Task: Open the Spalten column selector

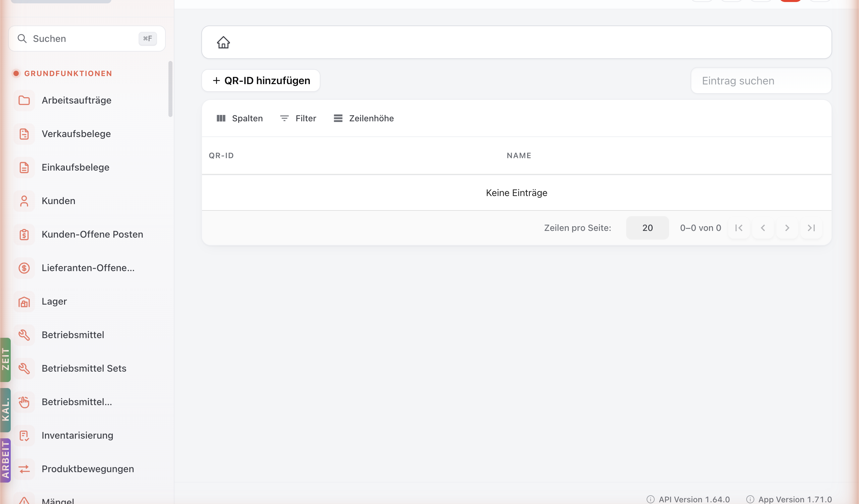Action: tap(240, 118)
